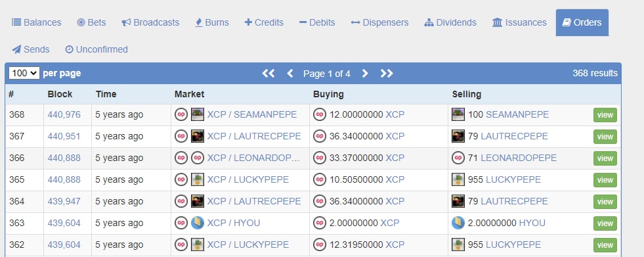Click XCP logo icon in Buying row 363
Image resolution: width=644 pixels, height=257 pixels.
tap(320, 223)
